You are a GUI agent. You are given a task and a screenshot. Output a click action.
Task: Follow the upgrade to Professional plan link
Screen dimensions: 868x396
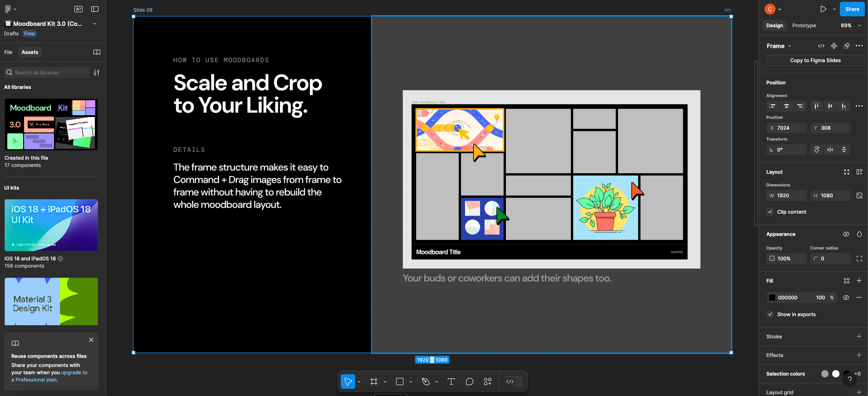point(49,376)
